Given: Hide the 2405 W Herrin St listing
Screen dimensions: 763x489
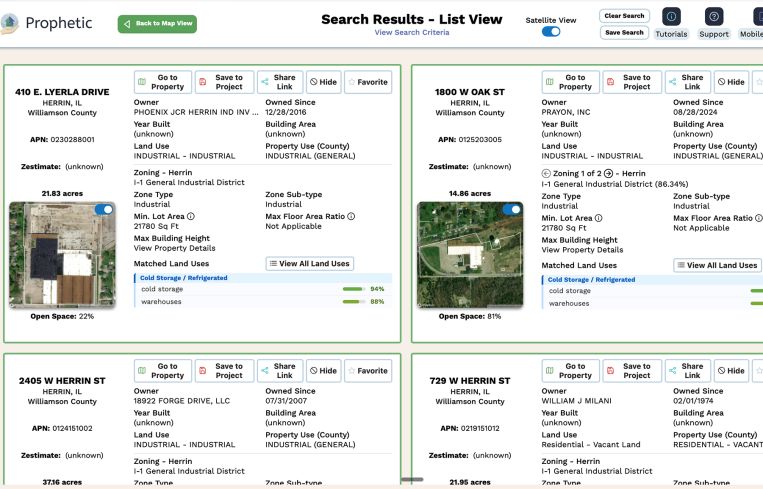Looking at the screenshot, I should 324,371.
